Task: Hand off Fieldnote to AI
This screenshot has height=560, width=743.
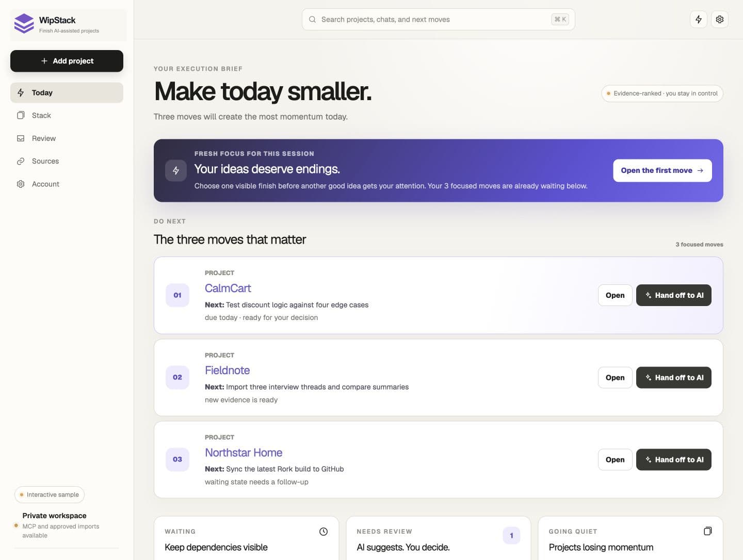Action: tap(674, 377)
